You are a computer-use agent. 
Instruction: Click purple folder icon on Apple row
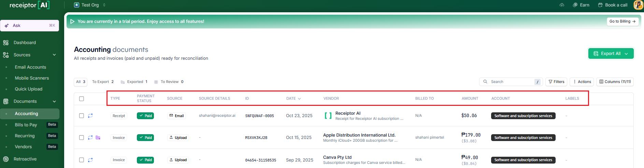(98, 138)
